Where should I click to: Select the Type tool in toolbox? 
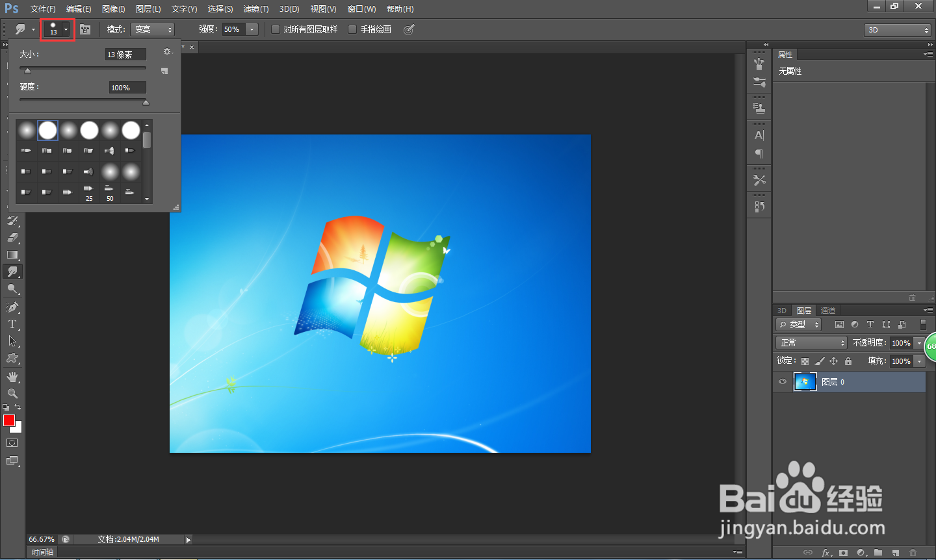pos(12,324)
